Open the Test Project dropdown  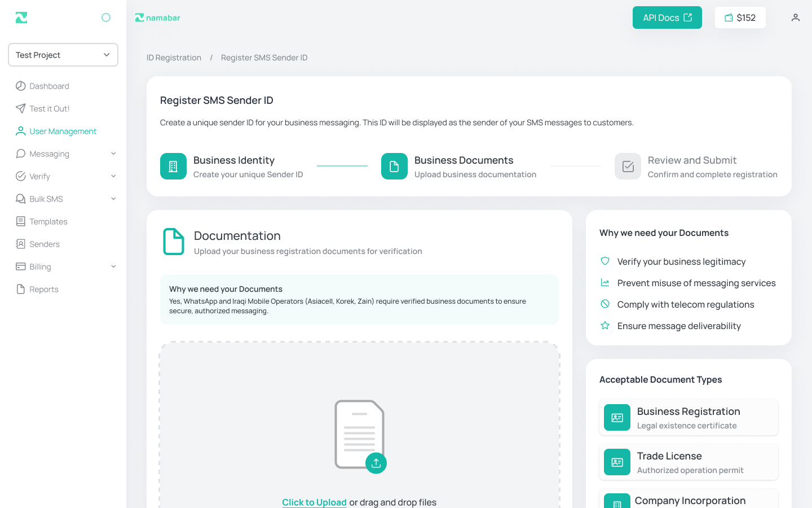63,55
